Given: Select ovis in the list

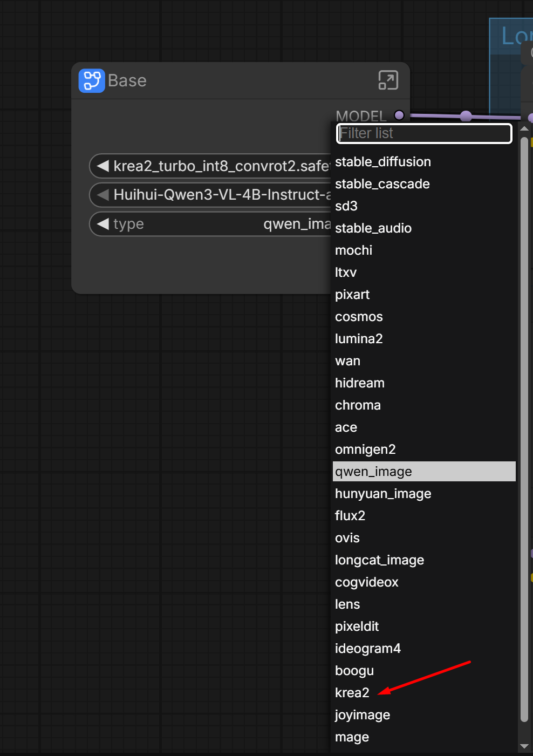Looking at the screenshot, I should coord(424,538).
